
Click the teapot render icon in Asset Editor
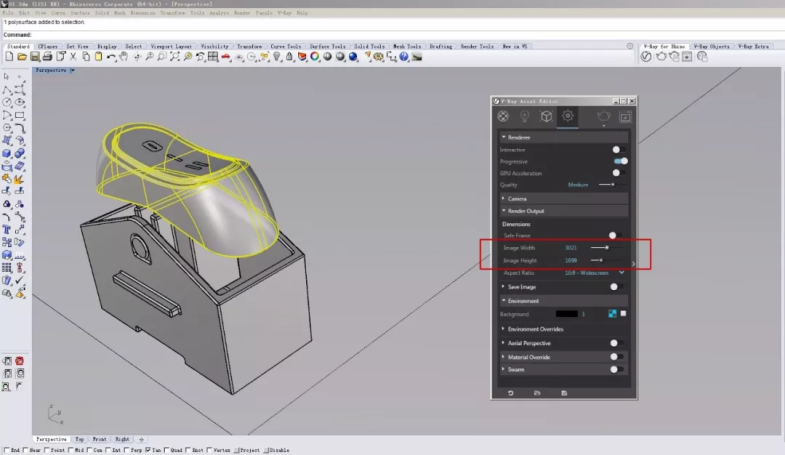click(x=604, y=117)
